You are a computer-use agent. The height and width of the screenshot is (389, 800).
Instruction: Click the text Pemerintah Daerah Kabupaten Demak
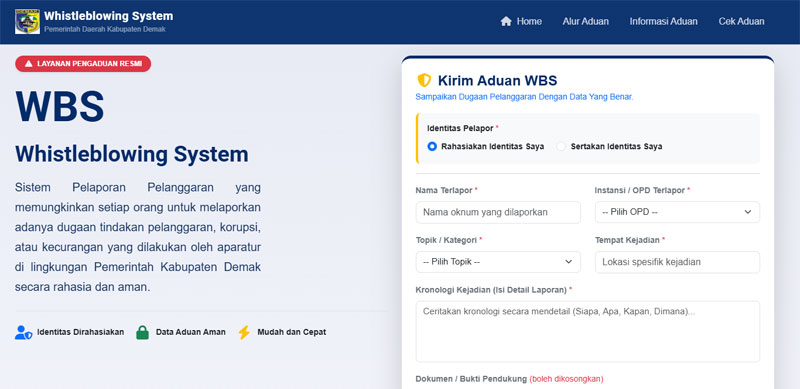point(105,29)
